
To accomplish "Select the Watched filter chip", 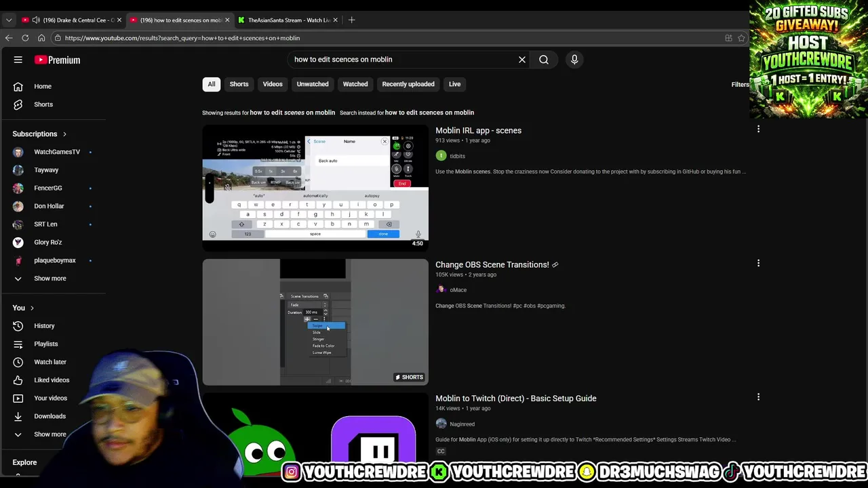I will (355, 84).
